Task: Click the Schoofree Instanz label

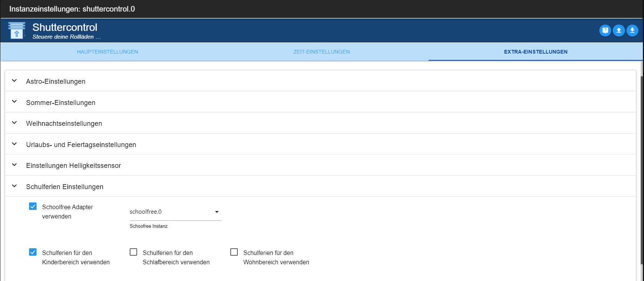Action: 149,226
